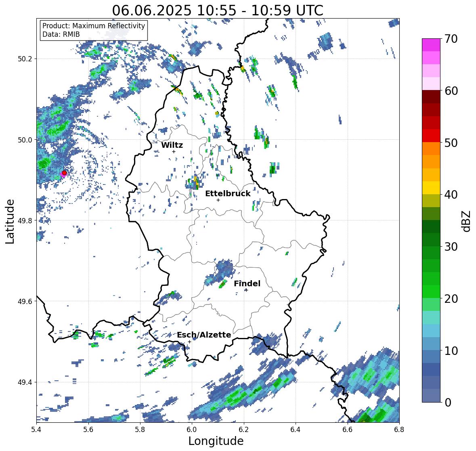Click the Findel cross marker
The height and width of the screenshot is (451, 476).
(246, 290)
